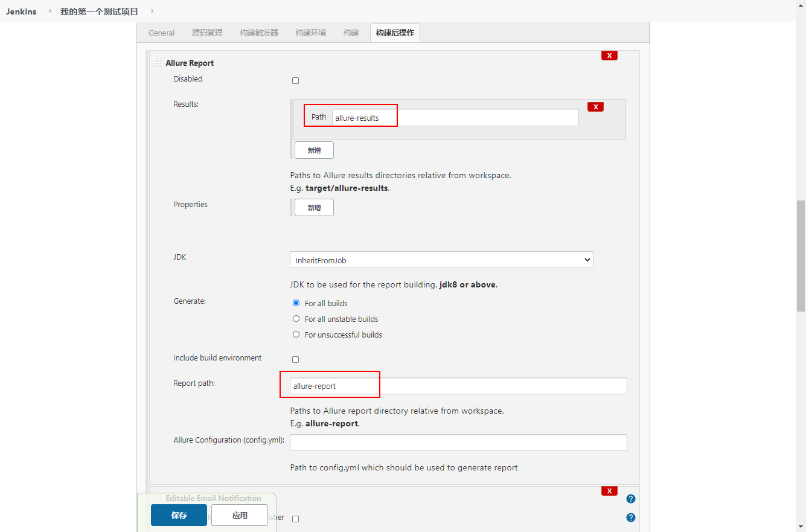Grab the Allure Report drag handle
The image size is (806, 532).
[158, 63]
